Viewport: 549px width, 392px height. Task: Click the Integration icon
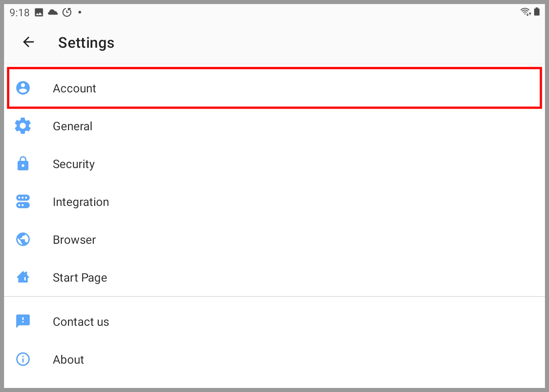tap(23, 201)
